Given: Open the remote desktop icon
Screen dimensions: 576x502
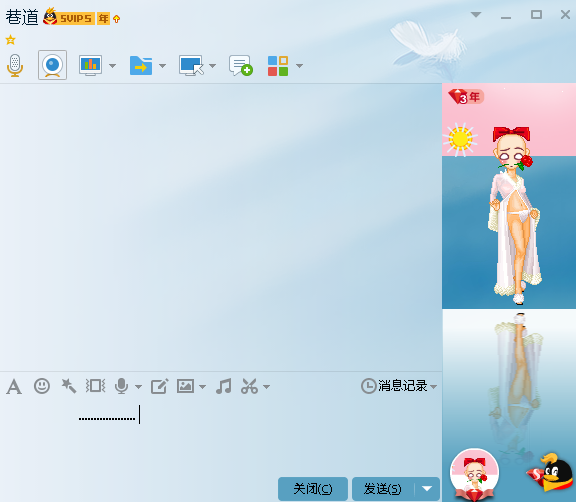Looking at the screenshot, I should (x=191, y=65).
